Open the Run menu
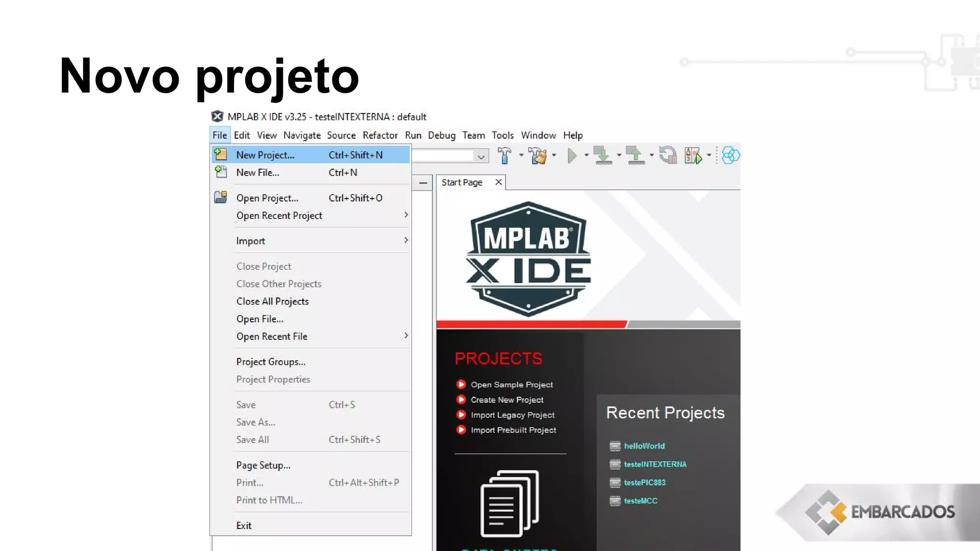The height and width of the screenshot is (551, 980). [x=413, y=135]
